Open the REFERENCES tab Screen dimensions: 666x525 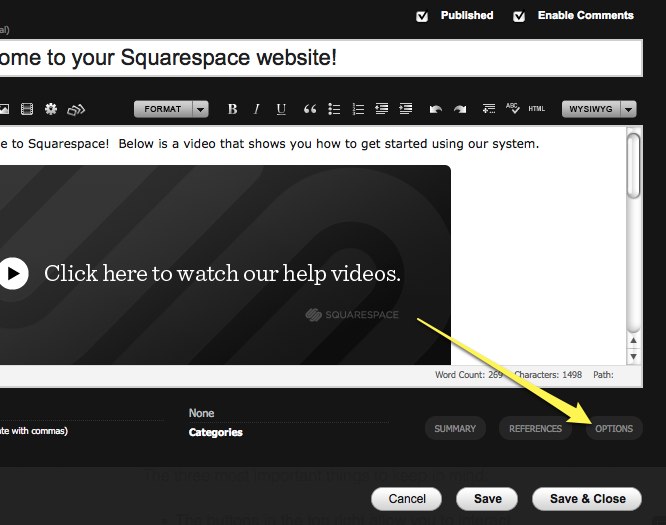point(535,429)
